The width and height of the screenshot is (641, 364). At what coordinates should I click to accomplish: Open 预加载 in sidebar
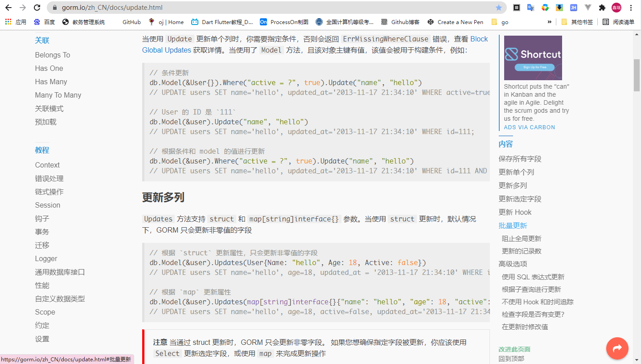tap(46, 122)
